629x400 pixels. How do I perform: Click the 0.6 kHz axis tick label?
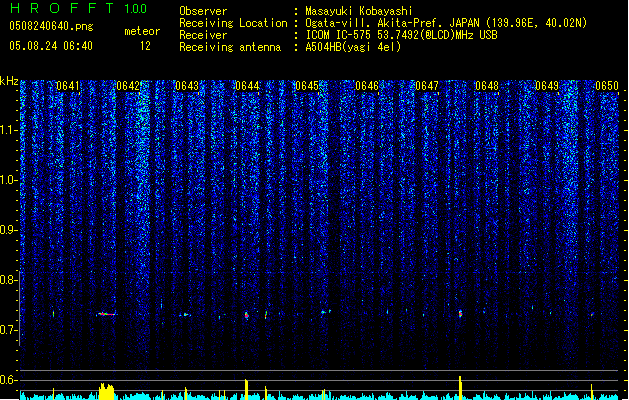(8, 380)
